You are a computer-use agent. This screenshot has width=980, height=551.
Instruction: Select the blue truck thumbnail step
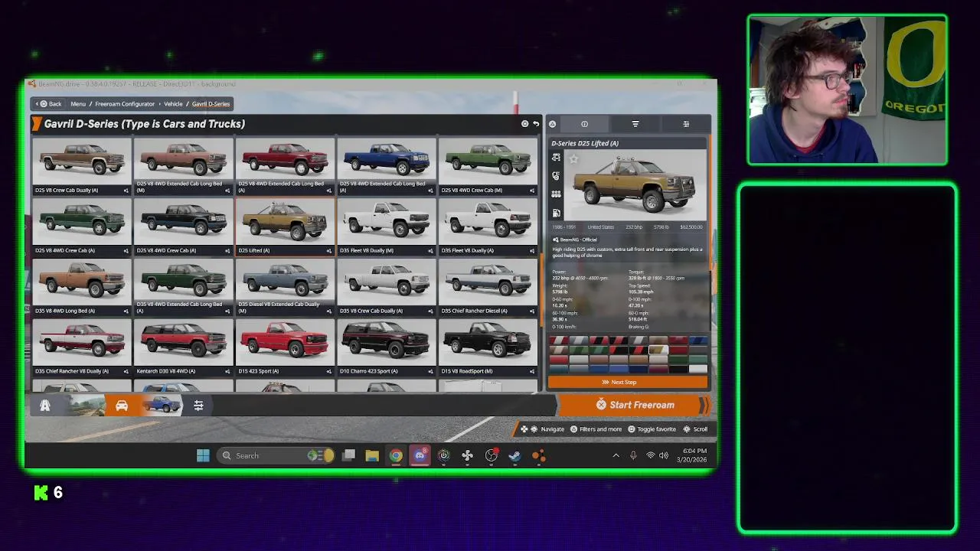pyautogui.click(x=162, y=406)
